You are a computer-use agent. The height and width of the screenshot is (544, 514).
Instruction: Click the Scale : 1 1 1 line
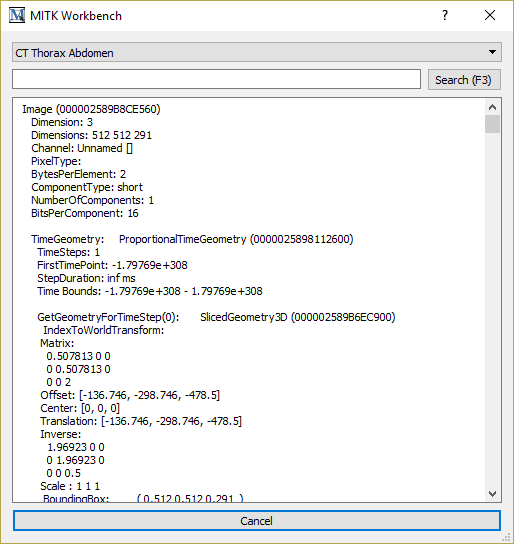click(70, 486)
